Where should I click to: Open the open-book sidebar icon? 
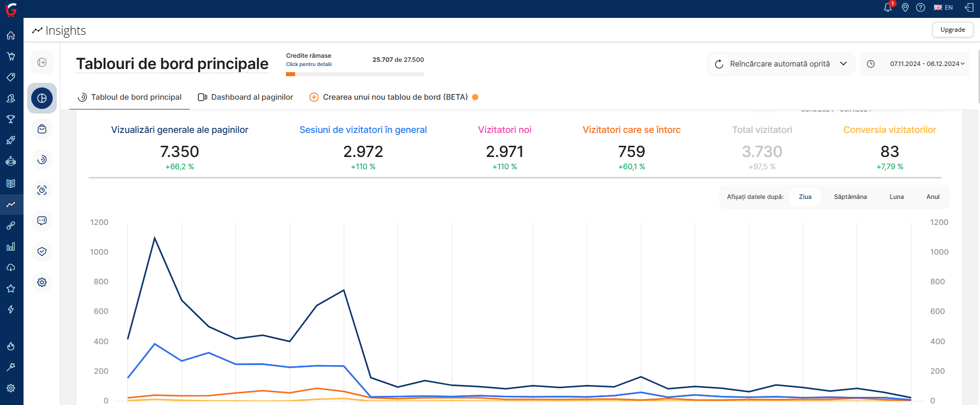pyautogui.click(x=11, y=184)
